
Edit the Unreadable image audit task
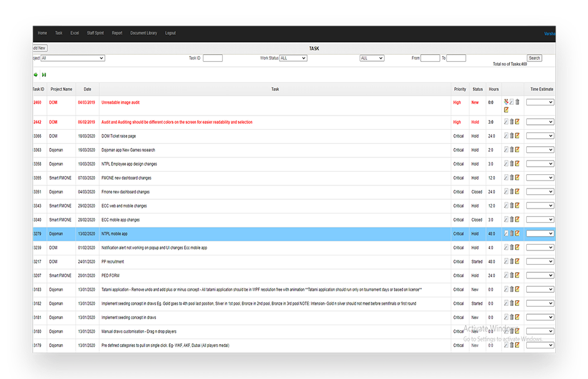click(512, 102)
